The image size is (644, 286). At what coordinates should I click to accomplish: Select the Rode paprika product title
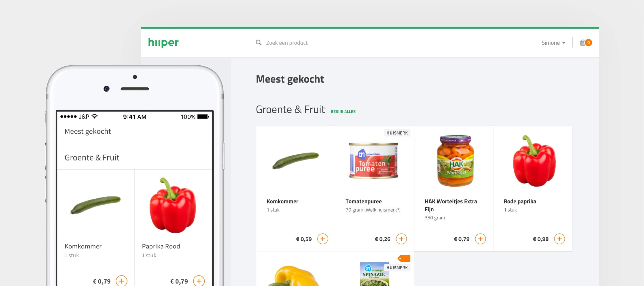coord(520,201)
